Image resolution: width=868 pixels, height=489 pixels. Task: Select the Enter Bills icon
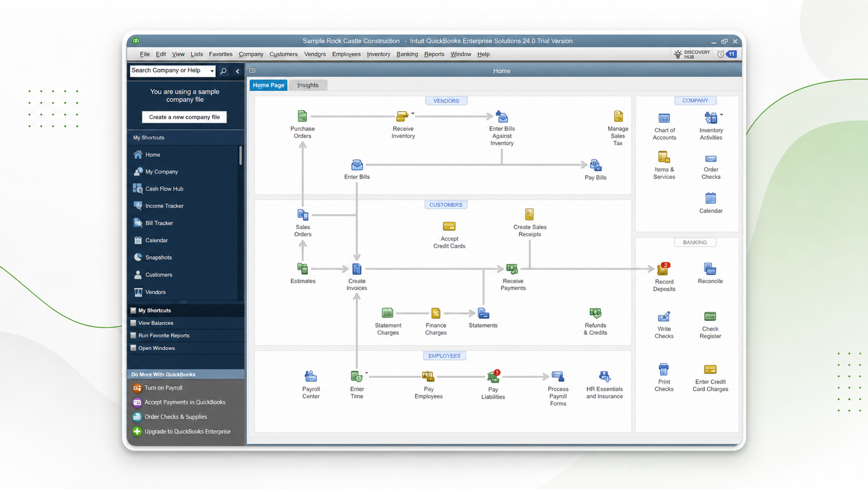357,165
